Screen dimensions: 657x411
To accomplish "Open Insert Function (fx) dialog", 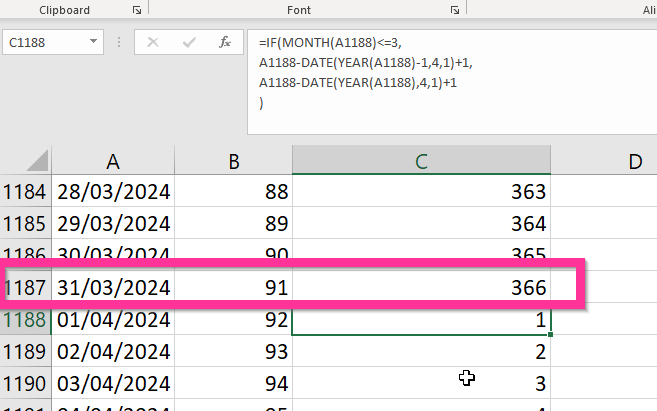I will (x=226, y=43).
